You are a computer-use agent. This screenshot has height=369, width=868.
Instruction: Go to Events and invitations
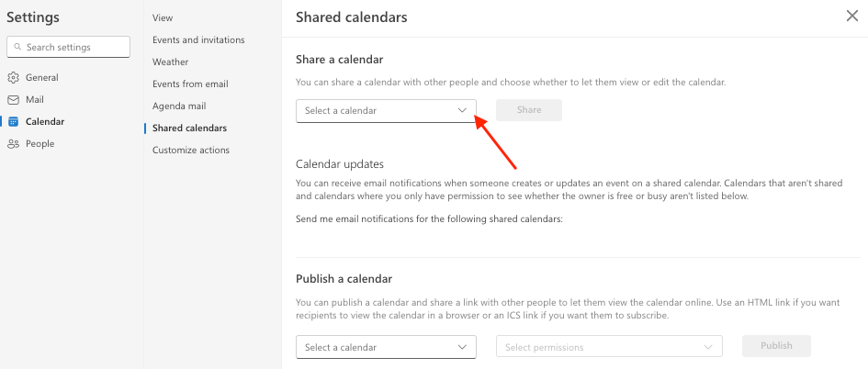click(198, 39)
